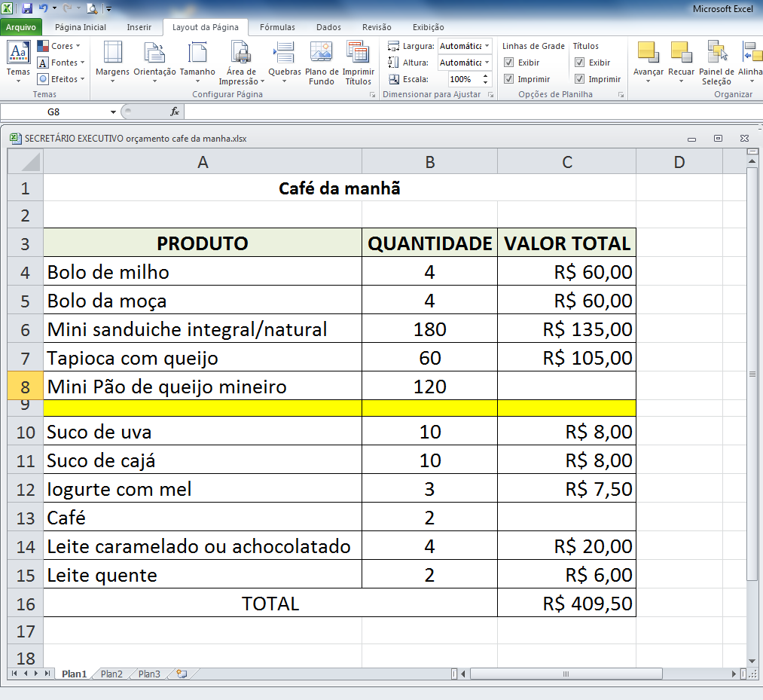Uncheck Exibir checkbox under Títulos
This screenshot has height=700, width=763.
coord(579,63)
